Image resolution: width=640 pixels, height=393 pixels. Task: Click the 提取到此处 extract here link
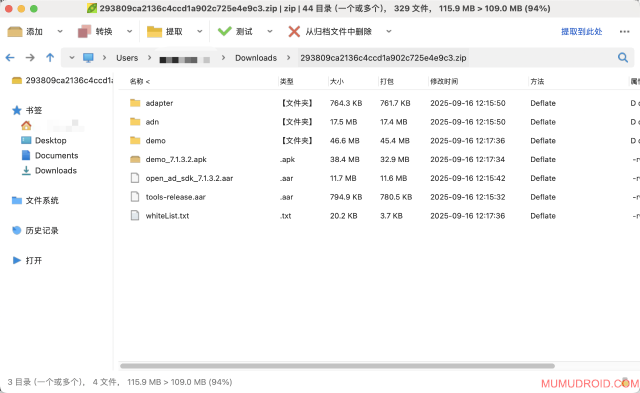[581, 31]
